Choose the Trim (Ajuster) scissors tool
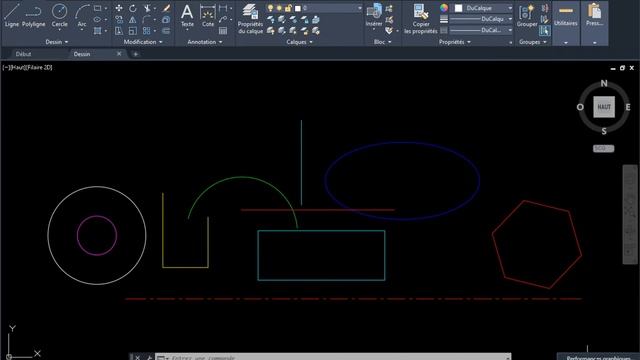Image resolution: width=640 pixels, height=360 pixels. pos(147,8)
